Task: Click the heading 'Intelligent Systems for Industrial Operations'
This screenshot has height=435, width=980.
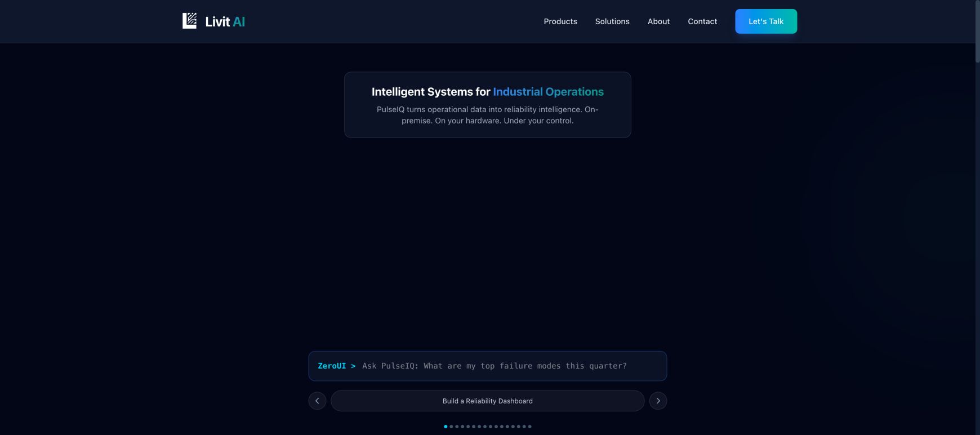Action: point(488,92)
